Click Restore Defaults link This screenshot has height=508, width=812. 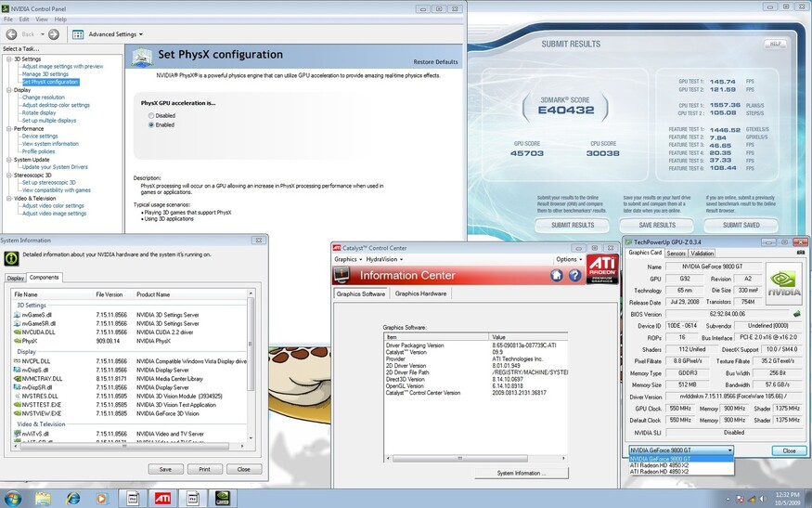click(435, 61)
